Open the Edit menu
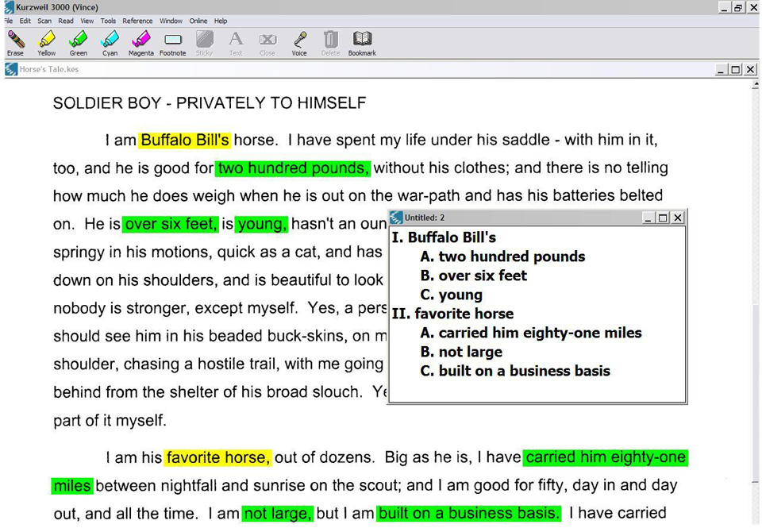 (x=25, y=21)
